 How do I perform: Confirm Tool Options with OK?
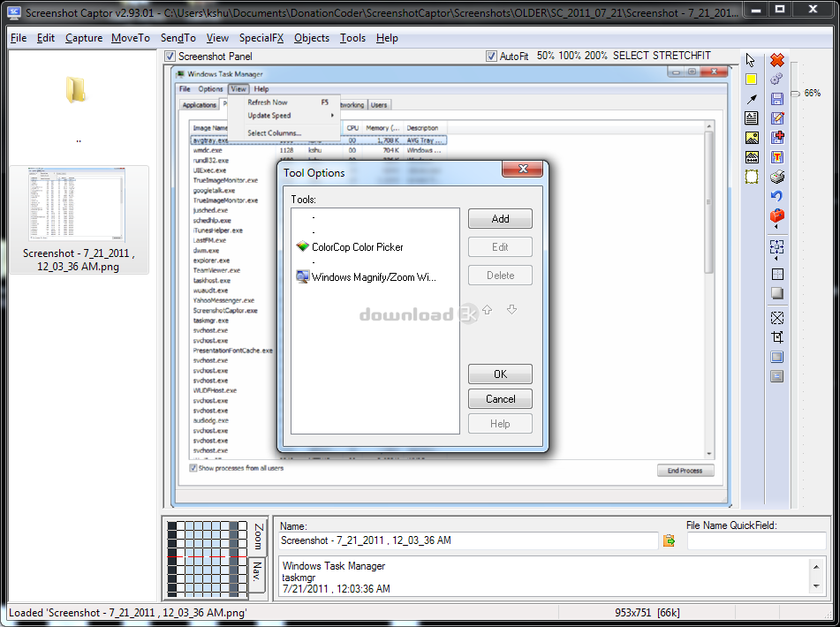(x=500, y=374)
